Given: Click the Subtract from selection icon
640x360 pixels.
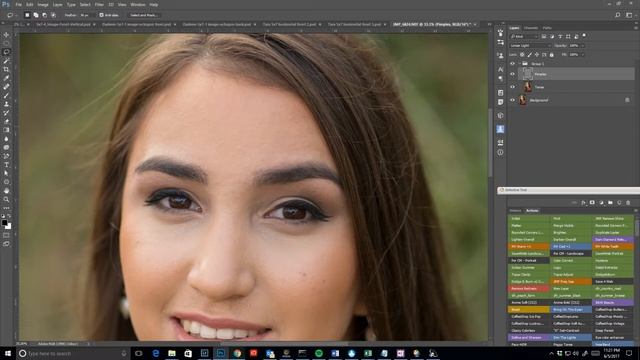Looking at the screenshot, I should 44,15.
